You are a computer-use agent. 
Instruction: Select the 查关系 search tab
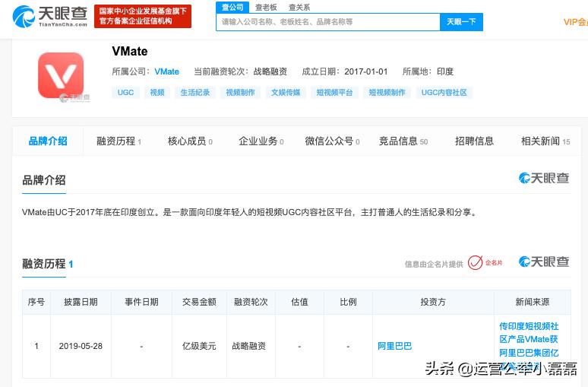(x=299, y=7)
